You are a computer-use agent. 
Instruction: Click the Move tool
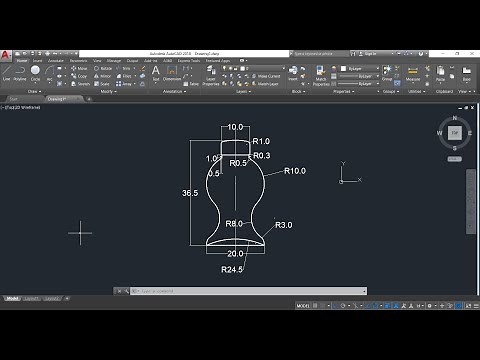pyautogui.click(x=79, y=68)
